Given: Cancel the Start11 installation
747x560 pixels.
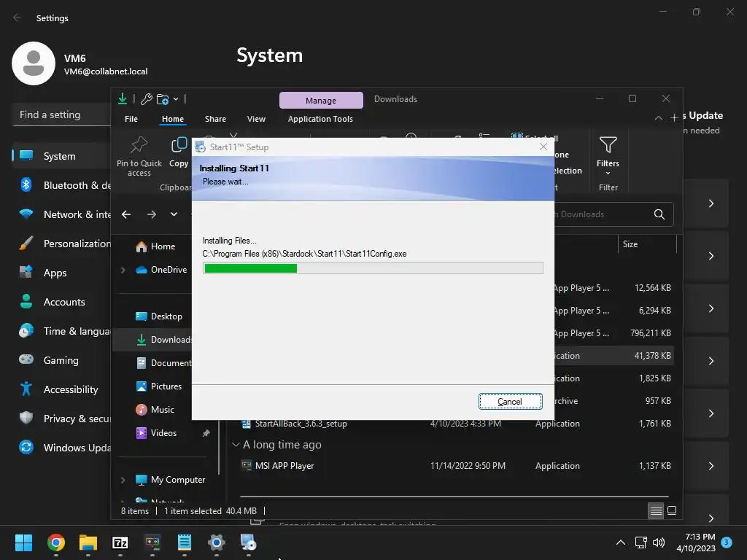Looking at the screenshot, I should pos(510,402).
